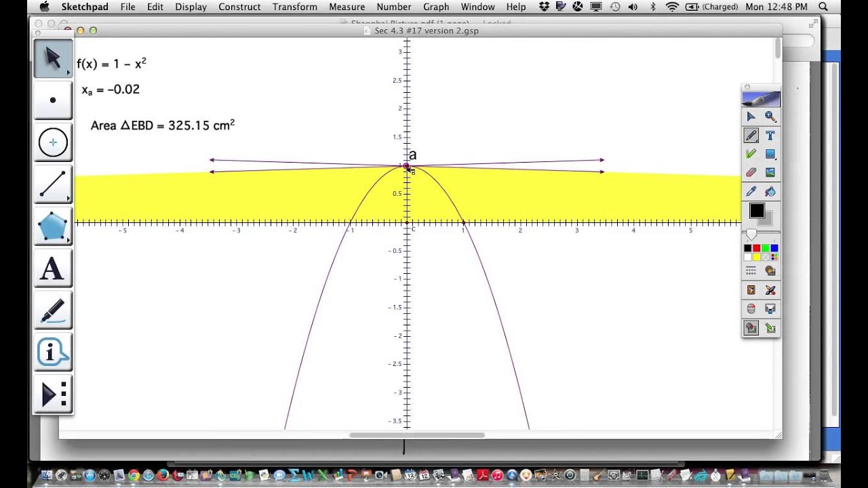868x488 pixels.
Task: Open the Display menu
Action: pyautogui.click(x=191, y=7)
